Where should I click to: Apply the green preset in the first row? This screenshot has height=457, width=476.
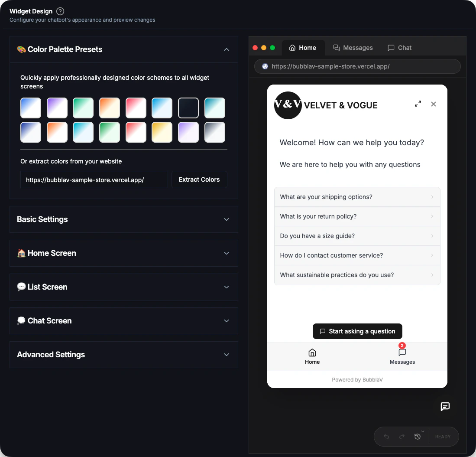83,108
